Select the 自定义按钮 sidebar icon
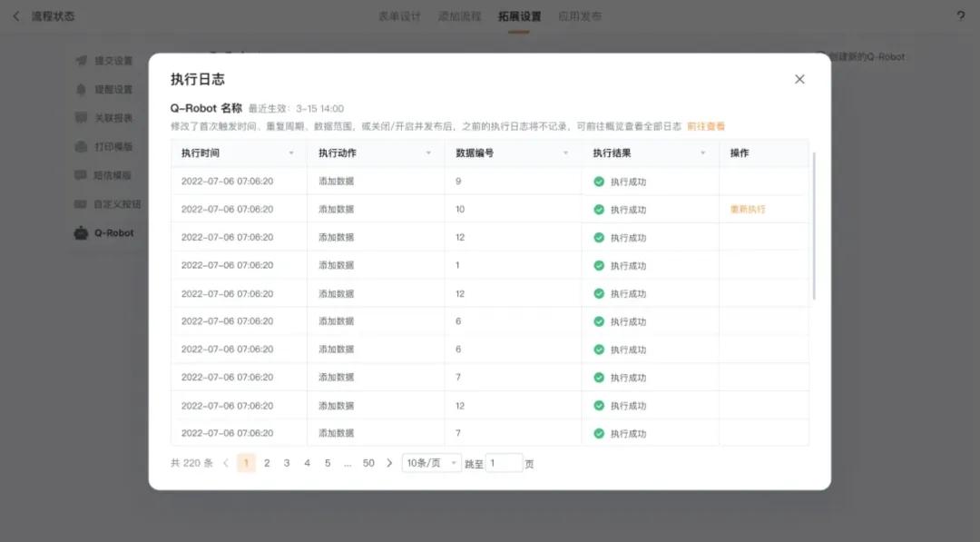Screen dimensions: 980x542 click(x=82, y=203)
